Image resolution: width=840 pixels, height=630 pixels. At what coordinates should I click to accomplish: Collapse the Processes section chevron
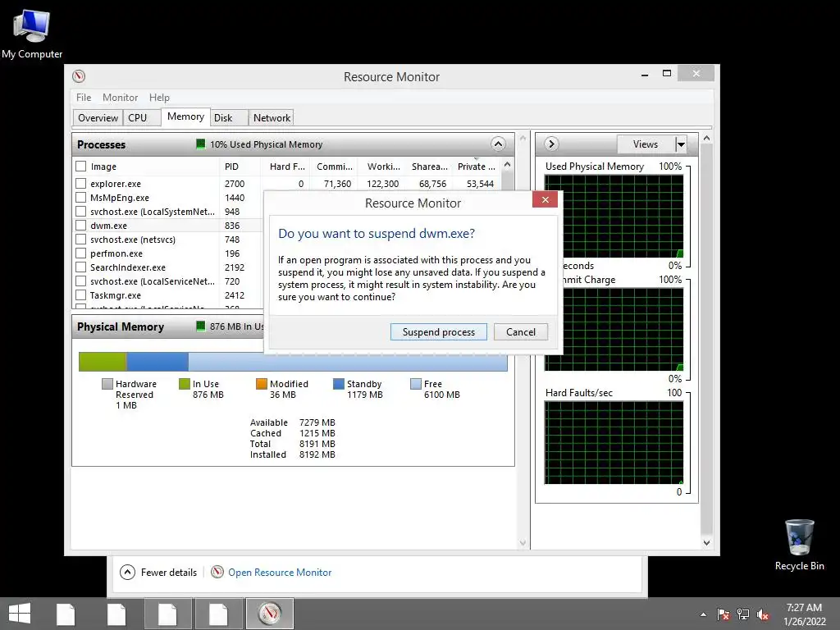tap(498, 144)
